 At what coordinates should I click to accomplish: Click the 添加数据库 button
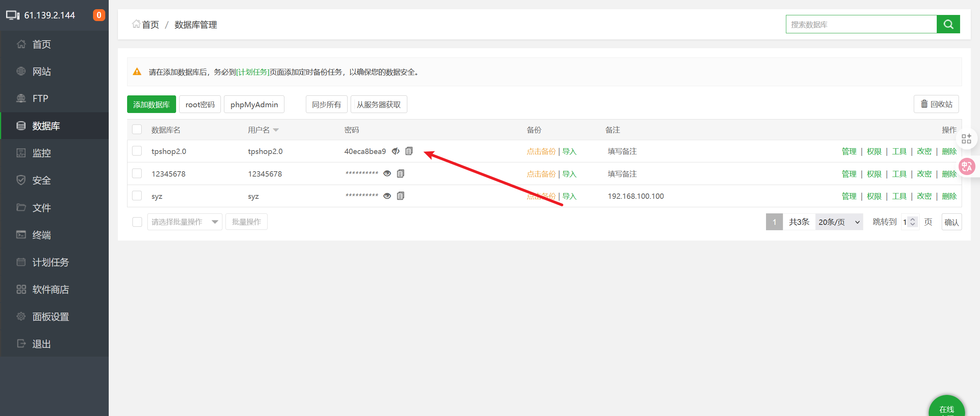(151, 105)
